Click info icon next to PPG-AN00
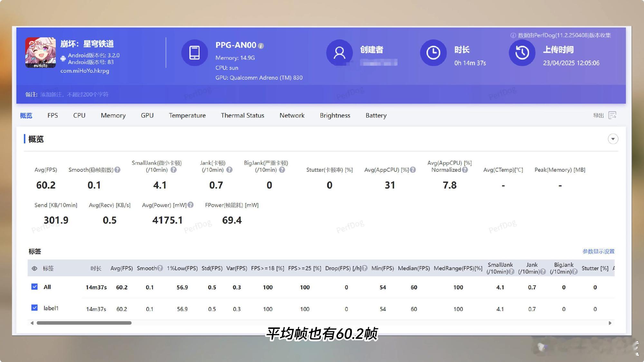This screenshot has width=644, height=362. point(261,46)
